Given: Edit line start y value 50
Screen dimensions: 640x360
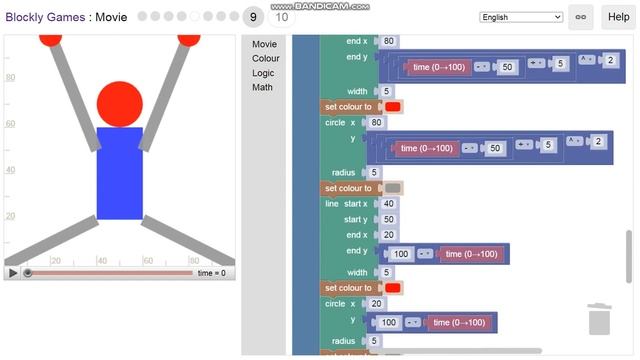Looking at the screenshot, I should (x=389, y=219).
